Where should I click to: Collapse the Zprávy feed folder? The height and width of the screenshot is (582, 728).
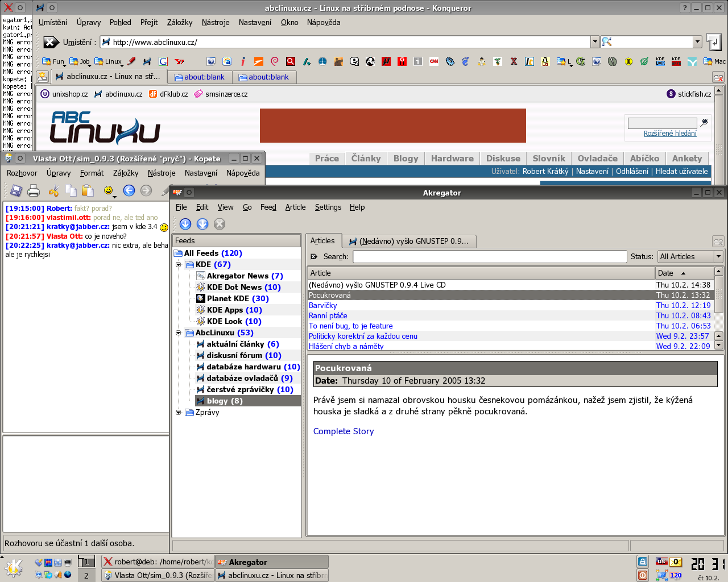pos(178,413)
